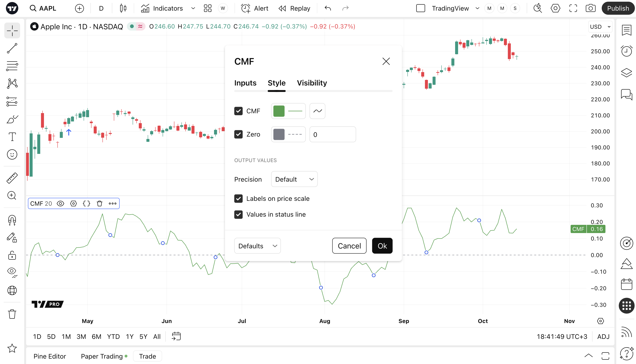Toggle CMF indicator visibility eye icon
Screen dimensions: 636x364
[61, 203]
